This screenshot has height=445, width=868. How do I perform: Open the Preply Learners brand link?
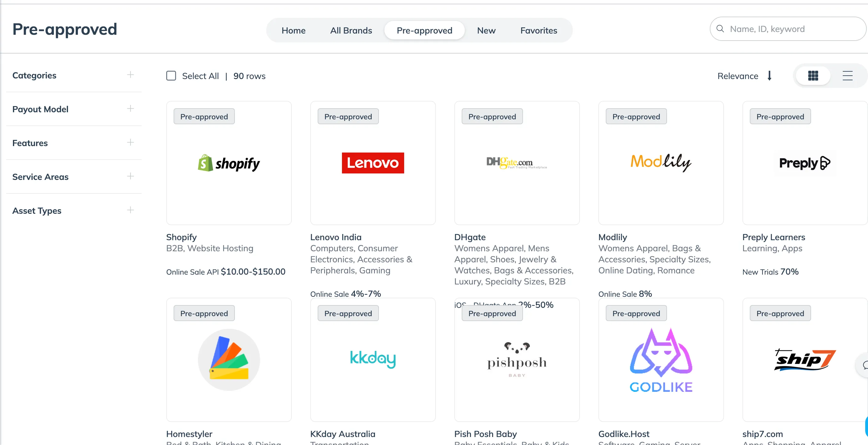coord(774,237)
